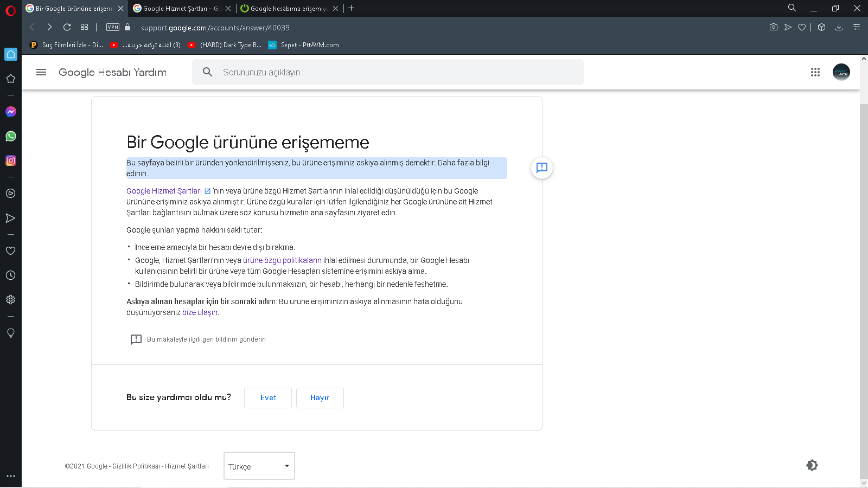Click the Google Hesabı Yardım title
The image size is (868, 488).
click(x=112, y=72)
